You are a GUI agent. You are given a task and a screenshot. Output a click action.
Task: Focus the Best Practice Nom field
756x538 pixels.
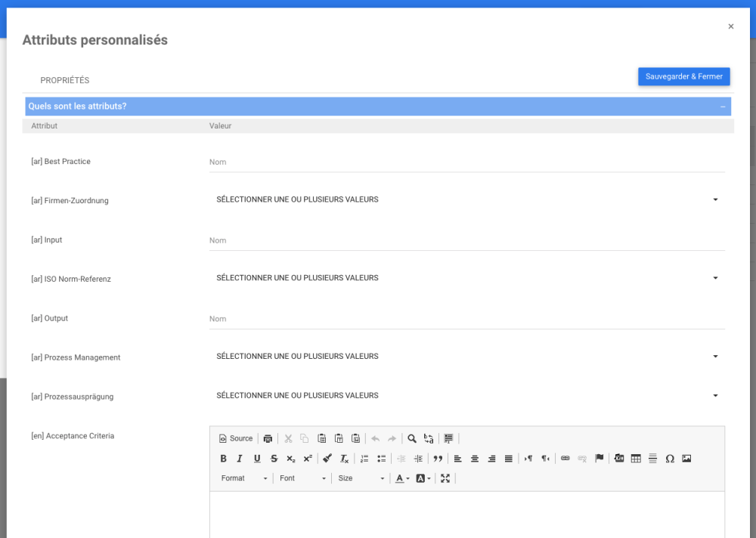point(466,162)
